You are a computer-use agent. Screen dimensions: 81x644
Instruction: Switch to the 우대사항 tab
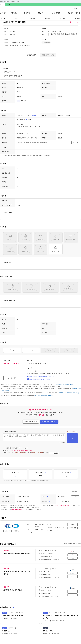click(32, 18)
